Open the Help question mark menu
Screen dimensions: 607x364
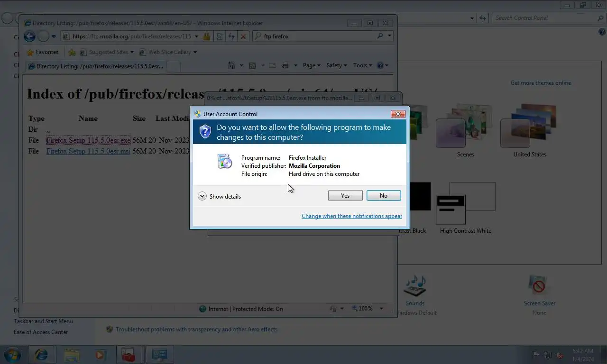382,65
